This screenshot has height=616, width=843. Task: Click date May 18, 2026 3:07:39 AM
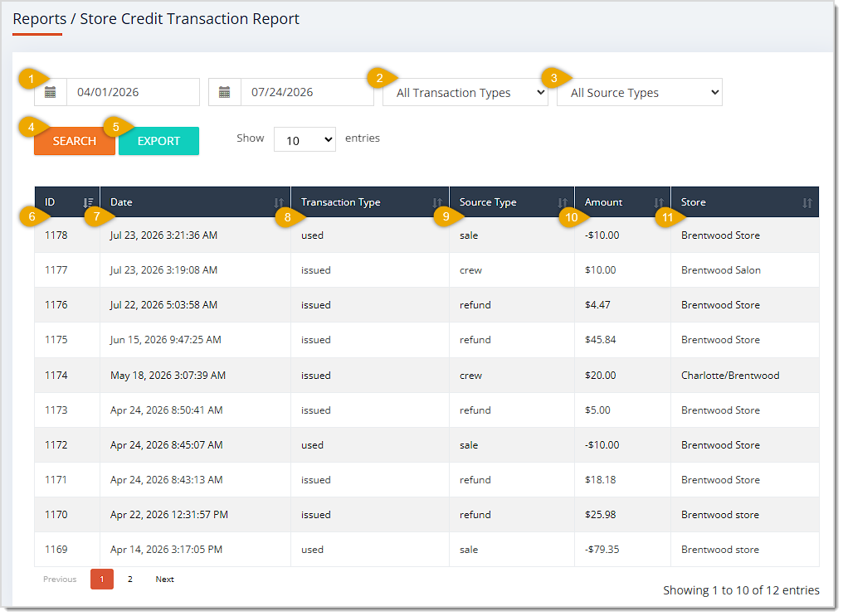pyautogui.click(x=168, y=376)
